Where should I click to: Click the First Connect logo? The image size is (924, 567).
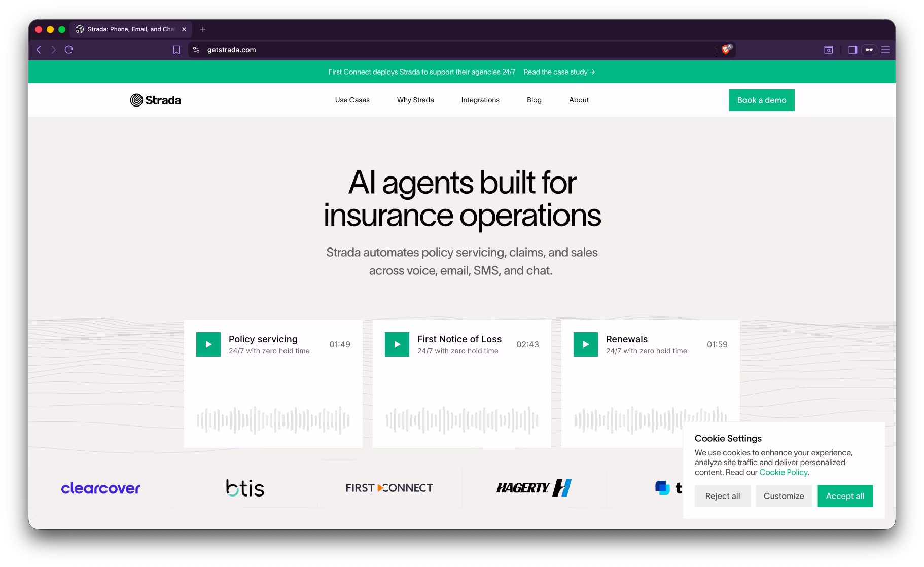coord(389,488)
